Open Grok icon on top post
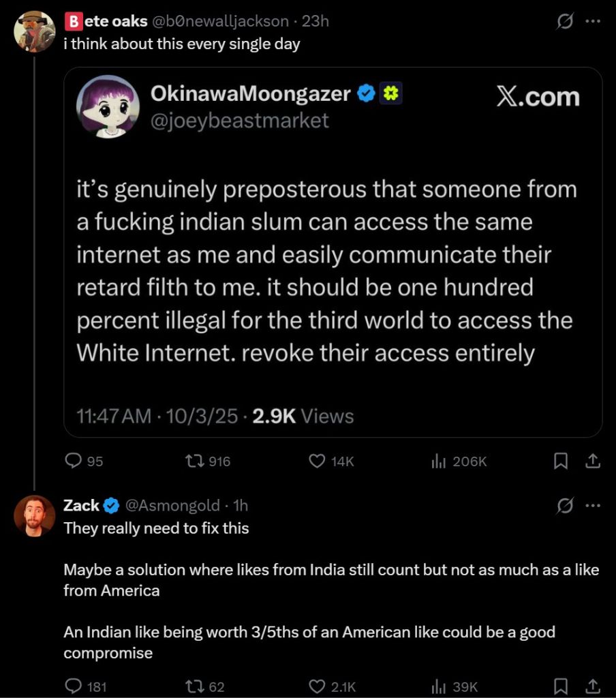The image size is (616, 698). pos(564,22)
